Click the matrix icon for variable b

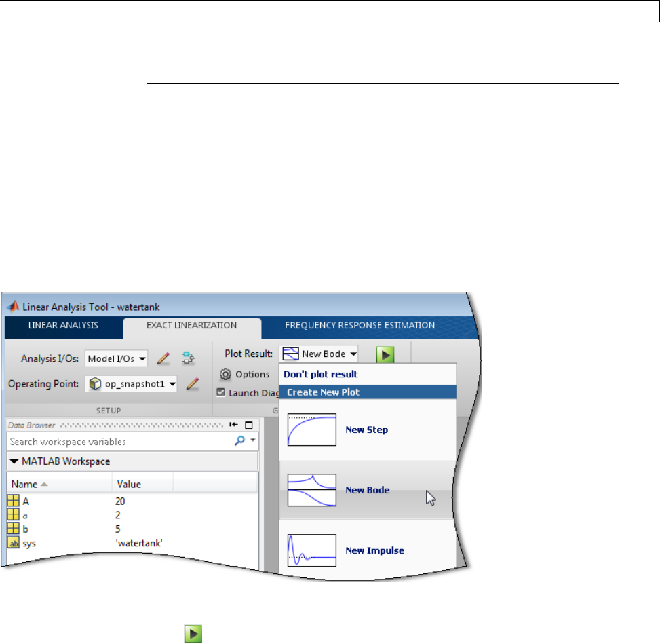point(14,528)
